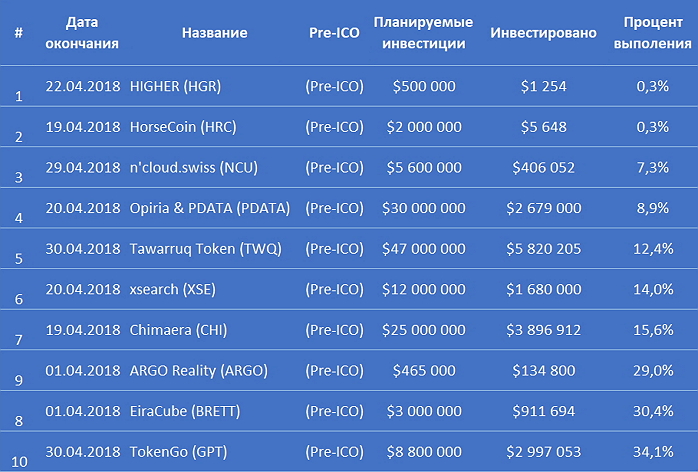This screenshot has height=472, width=698.
Task: Click the 34,1% completion cell
Action: [x=653, y=452]
